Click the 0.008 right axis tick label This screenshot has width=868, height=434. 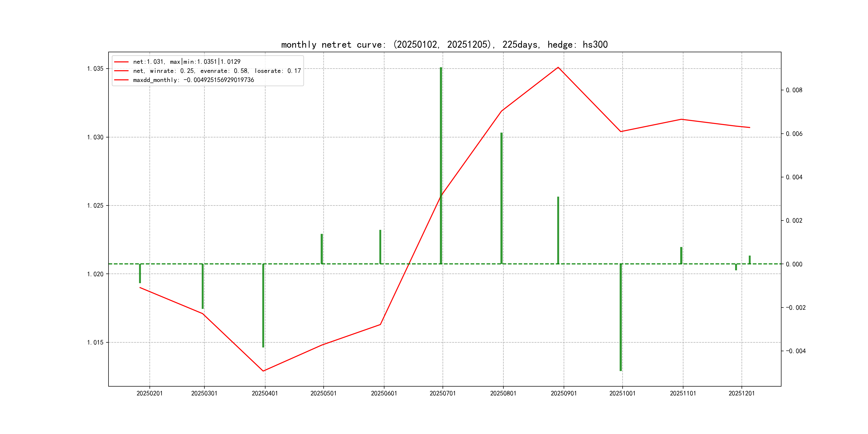point(794,90)
